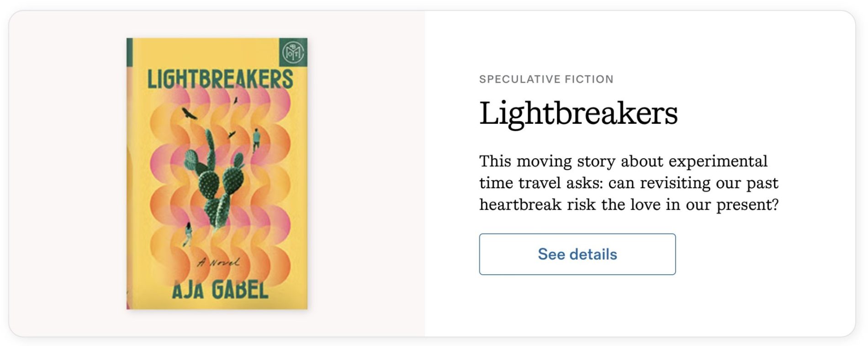Select the SPECULATIVE FICTION genre label
The image size is (868, 346).
(x=546, y=79)
